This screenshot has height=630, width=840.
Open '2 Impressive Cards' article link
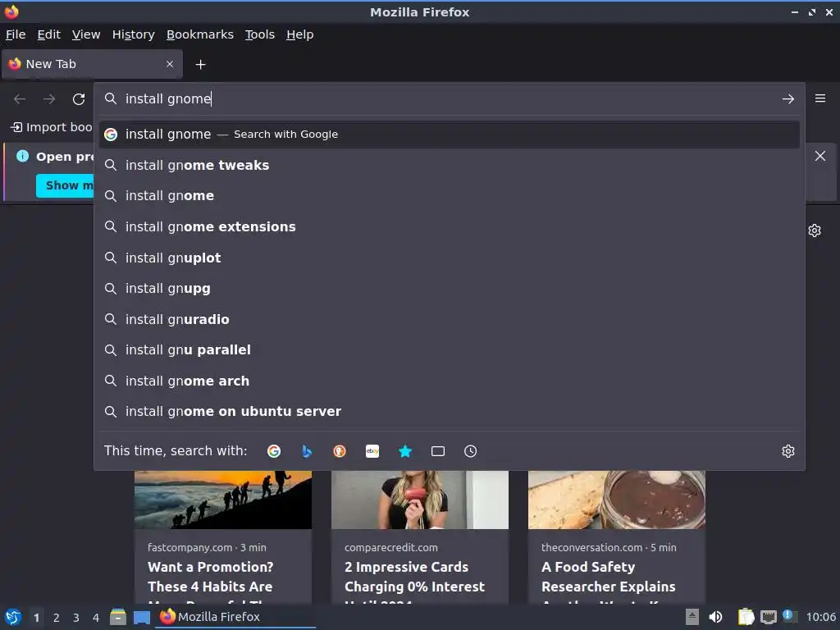pyautogui.click(x=414, y=577)
